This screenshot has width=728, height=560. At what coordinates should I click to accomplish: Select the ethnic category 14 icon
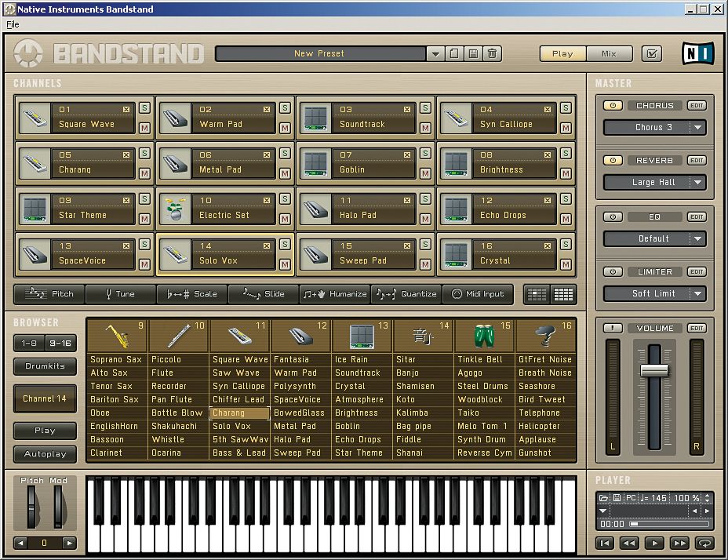tap(424, 335)
